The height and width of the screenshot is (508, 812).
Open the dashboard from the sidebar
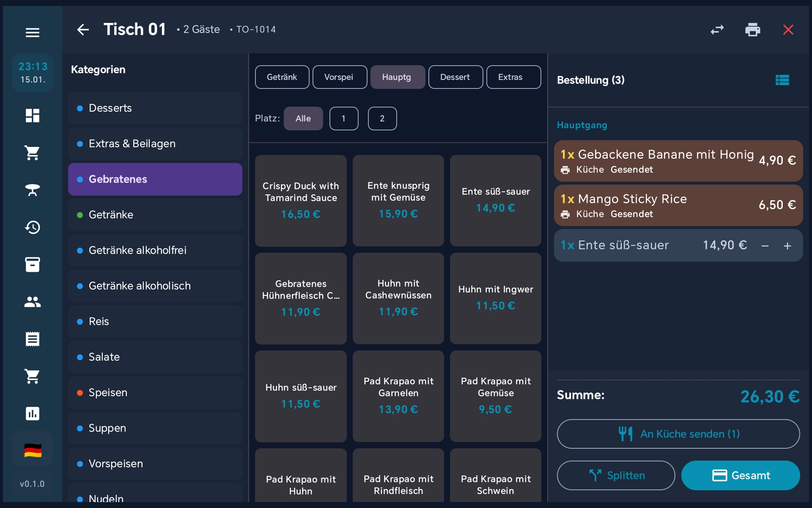point(32,115)
